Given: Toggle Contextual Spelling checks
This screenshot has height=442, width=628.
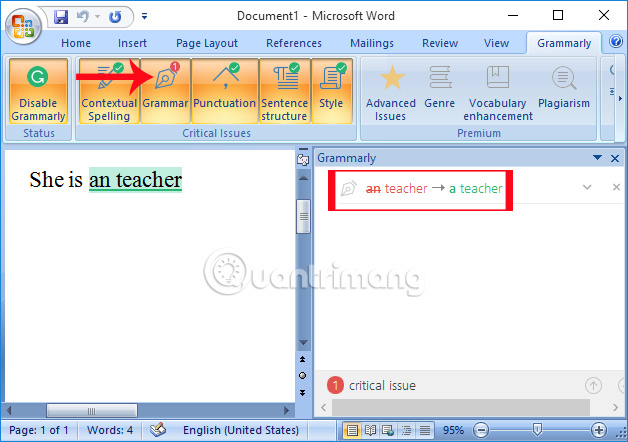Looking at the screenshot, I should 109,91.
